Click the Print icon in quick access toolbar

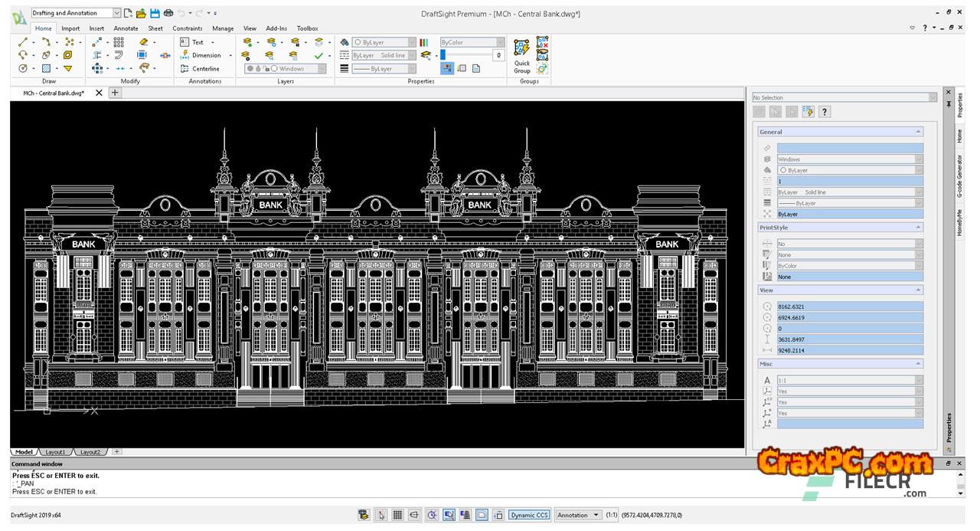click(168, 13)
